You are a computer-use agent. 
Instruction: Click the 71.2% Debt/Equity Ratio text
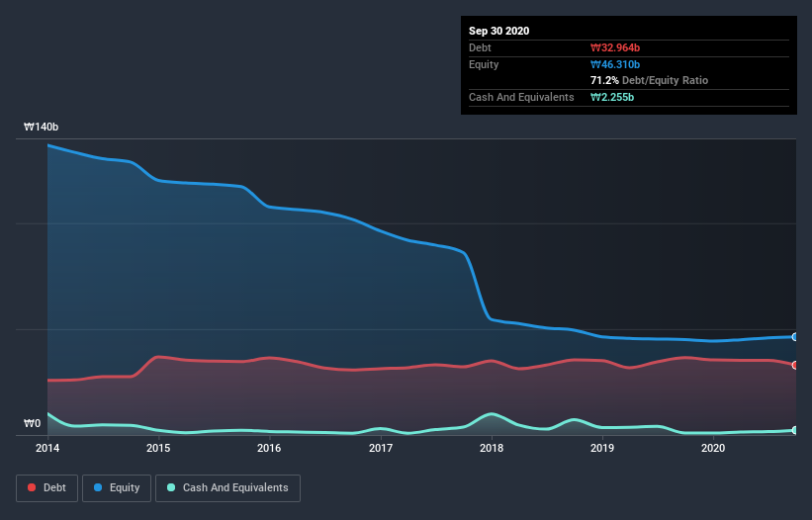pyautogui.click(x=650, y=80)
